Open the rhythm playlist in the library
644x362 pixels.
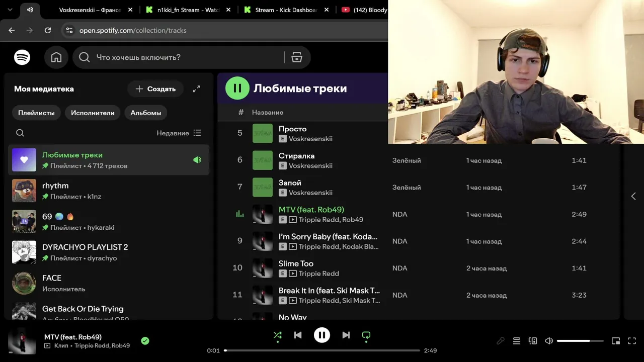point(109,191)
